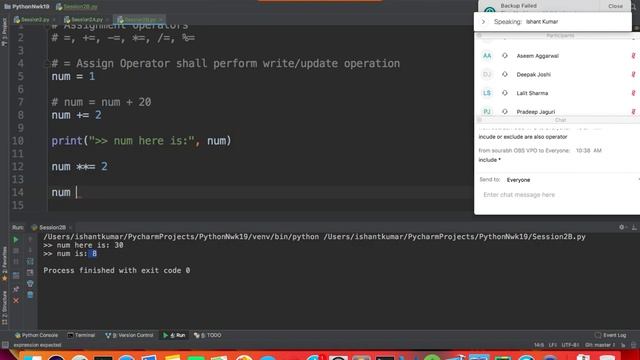This screenshot has width=640, height=360.
Task: Click audio device icon next to Aseem Aggarwal
Action: (x=505, y=56)
